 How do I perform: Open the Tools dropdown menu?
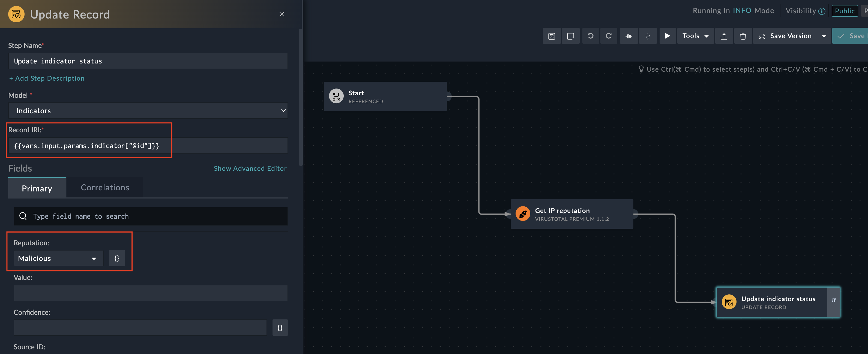[x=695, y=36]
